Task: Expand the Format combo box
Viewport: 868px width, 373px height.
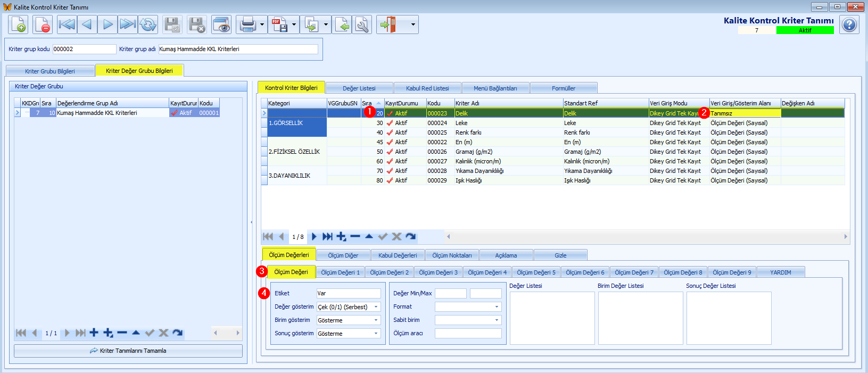Action: click(x=497, y=306)
